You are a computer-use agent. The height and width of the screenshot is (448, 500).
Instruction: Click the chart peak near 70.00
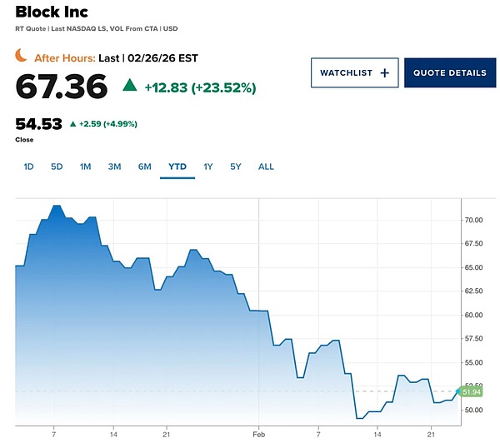pyautogui.click(x=57, y=206)
